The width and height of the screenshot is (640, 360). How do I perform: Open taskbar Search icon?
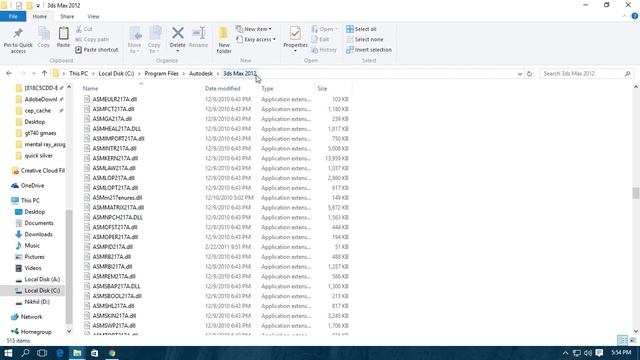25,353
